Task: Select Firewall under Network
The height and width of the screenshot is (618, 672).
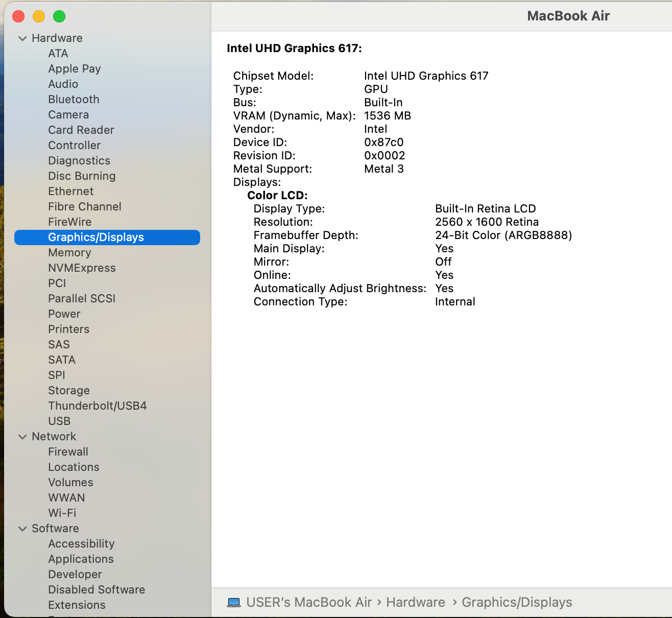Action: [x=68, y=451]
